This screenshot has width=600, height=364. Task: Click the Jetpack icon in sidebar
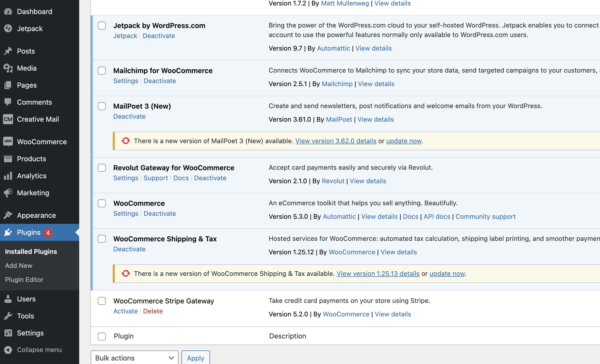(8, 29)
